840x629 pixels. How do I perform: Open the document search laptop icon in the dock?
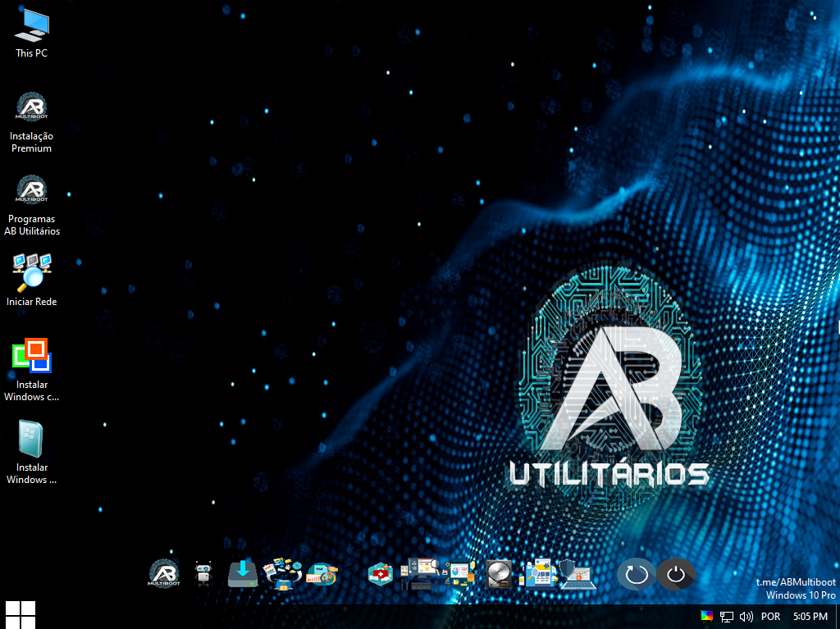538,574
